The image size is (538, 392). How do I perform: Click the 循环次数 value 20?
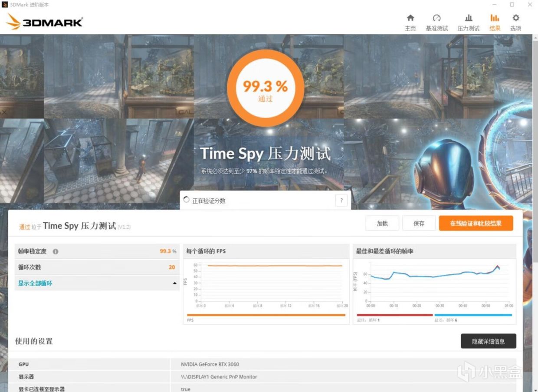[172, 267]
